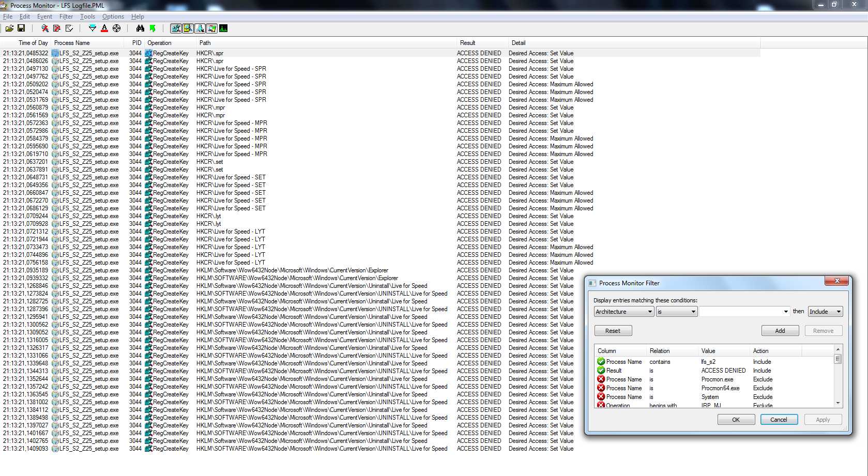Click the filter list scroll up arrow
868x476 pixels.
[x=838, y=350]
